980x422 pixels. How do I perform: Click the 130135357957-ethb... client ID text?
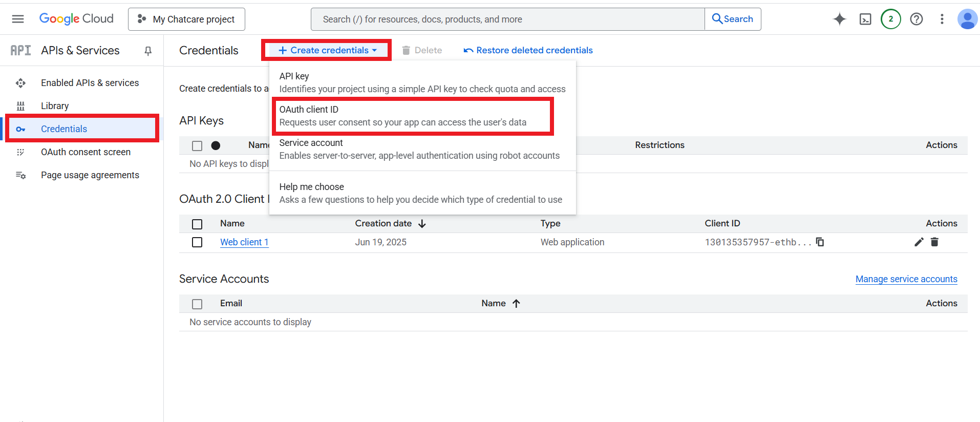758,242
